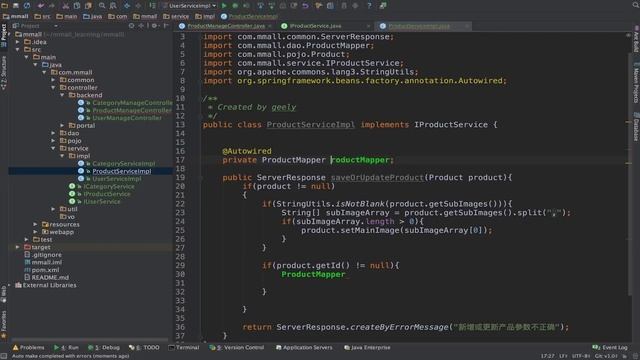The height and width of the screenshot is (360, 640).
Task: Click the green Run button
Action: click(224, 6)
